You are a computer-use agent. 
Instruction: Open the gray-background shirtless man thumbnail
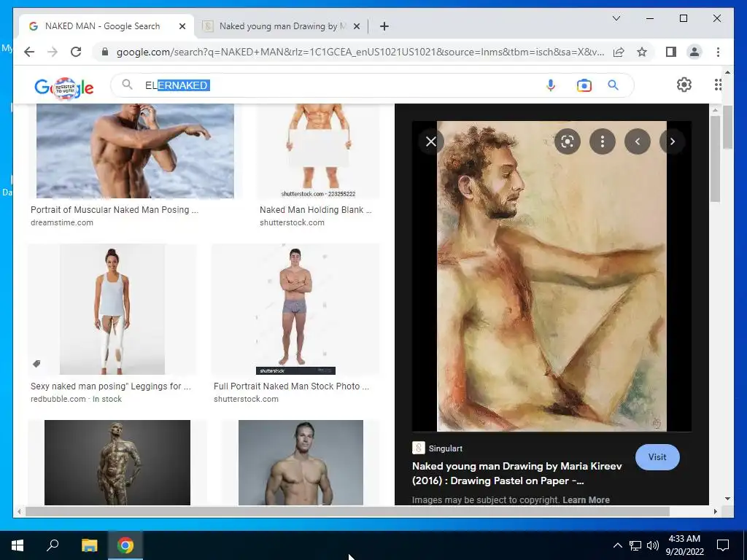[301, 462]
